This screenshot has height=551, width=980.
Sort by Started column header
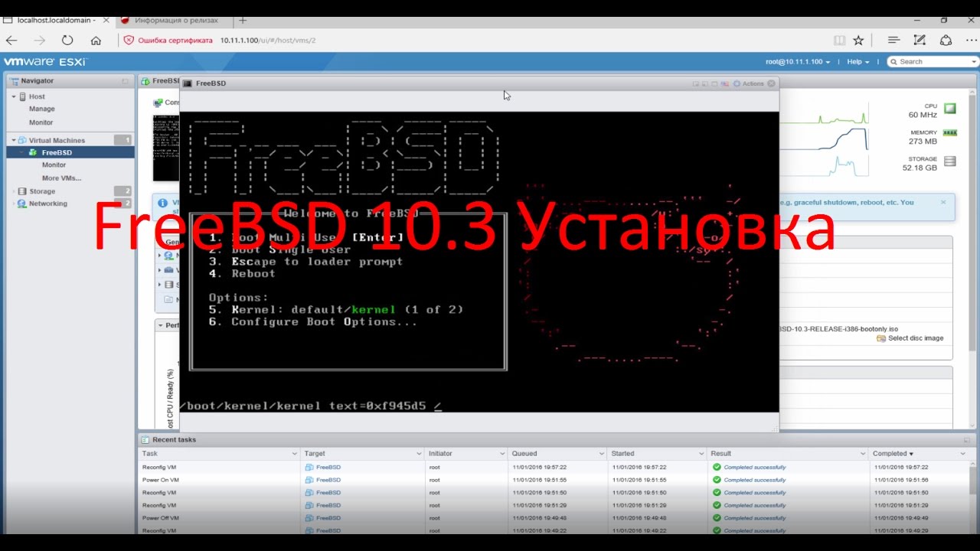coord(622,454)
